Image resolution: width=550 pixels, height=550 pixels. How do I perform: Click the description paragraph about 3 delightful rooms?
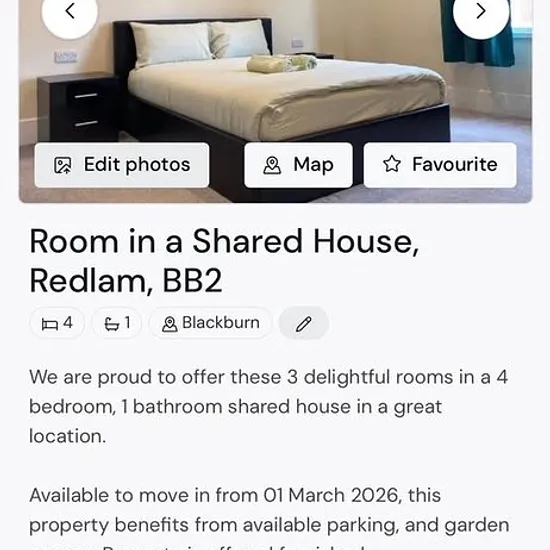coord(269,407)
